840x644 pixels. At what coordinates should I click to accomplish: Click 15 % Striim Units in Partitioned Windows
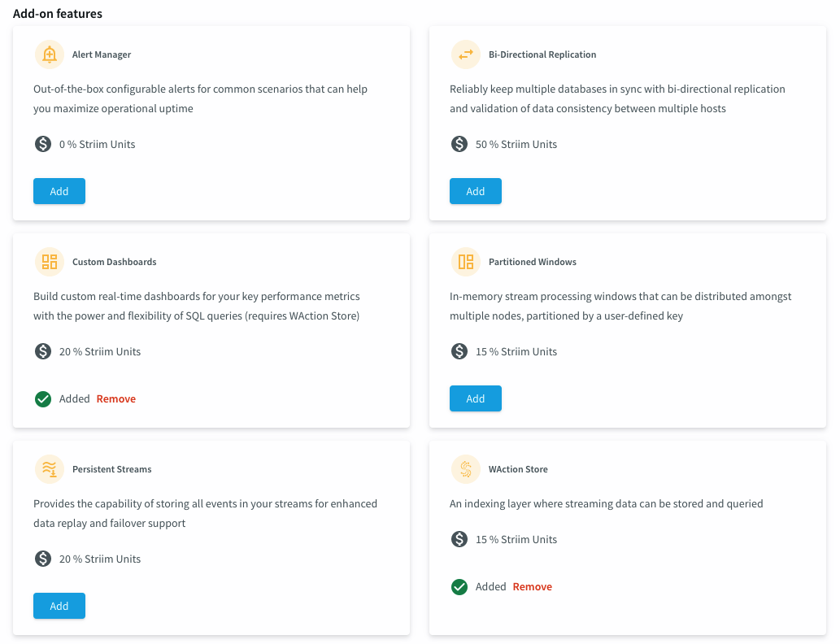(x=516, y=351)
